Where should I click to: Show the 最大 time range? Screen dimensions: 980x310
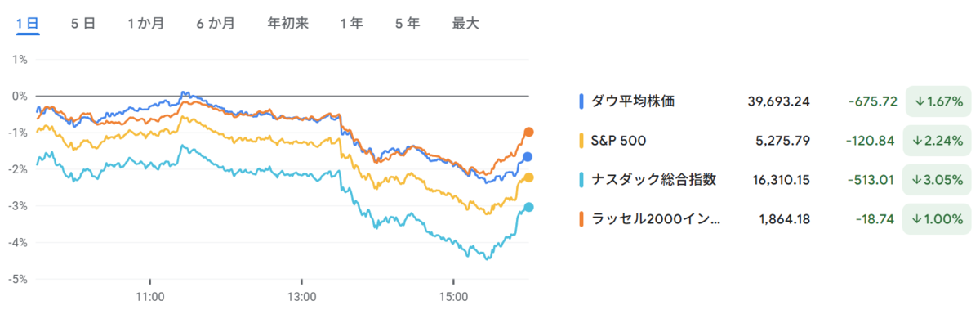pyautogui.click(x=465, y=24)
